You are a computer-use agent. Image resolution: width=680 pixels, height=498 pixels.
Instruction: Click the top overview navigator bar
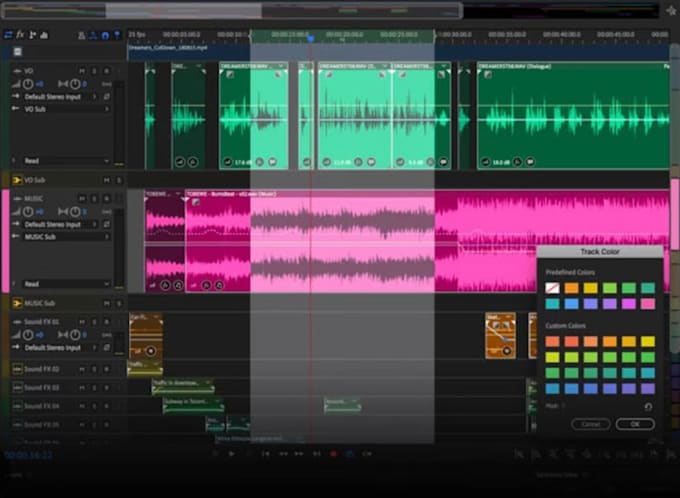[x=232, y=11]
